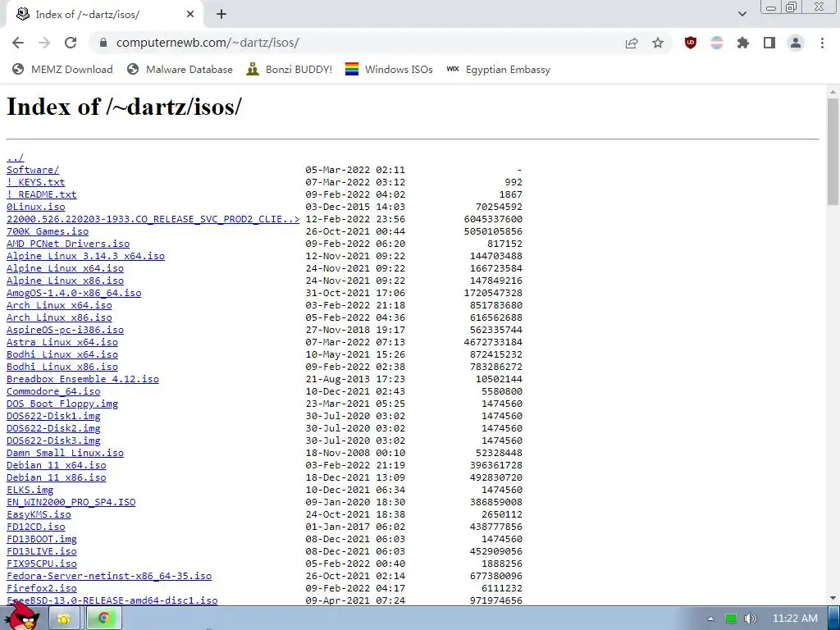Download AmogOS-1.4.0-x86_64.iso

(74, 293)
